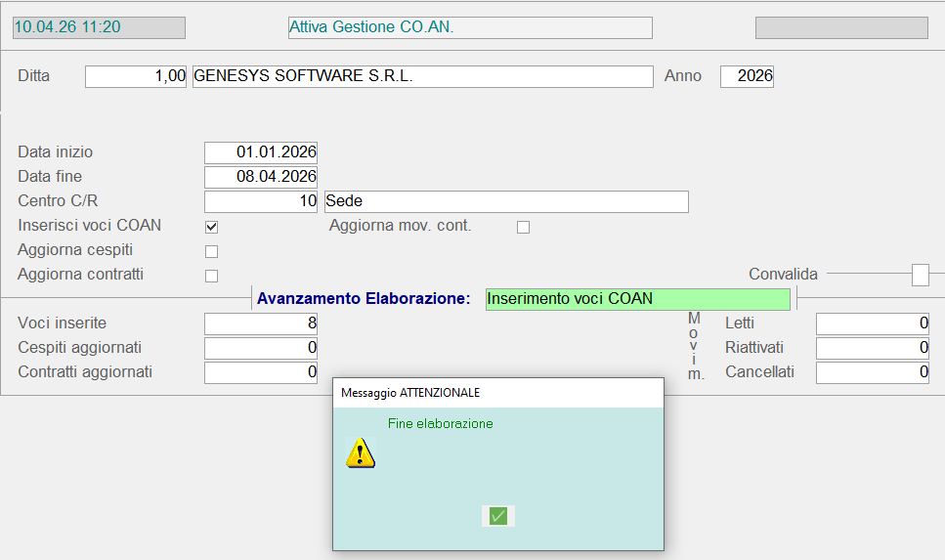Enable the Aggiorna contratti checkbox
Screen dimensions: 945x560
(x=211, y=276)
